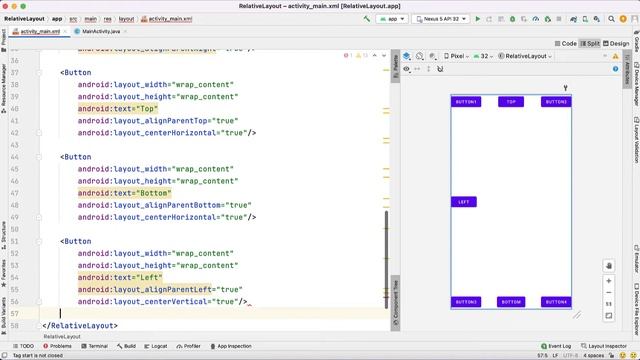This screenshot has width=640, height=360.
Task: Click the 1:1 actual size zoom icon
Action: pyautogui.click(x=609, y=304)
